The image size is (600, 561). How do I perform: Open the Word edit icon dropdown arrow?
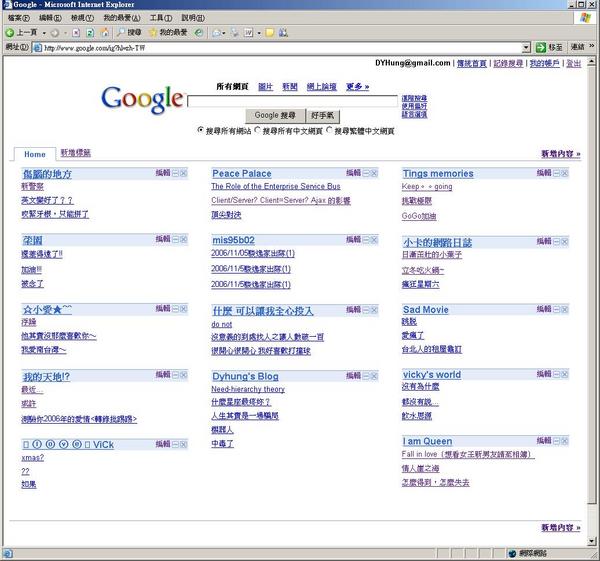(x=259, y=33)
